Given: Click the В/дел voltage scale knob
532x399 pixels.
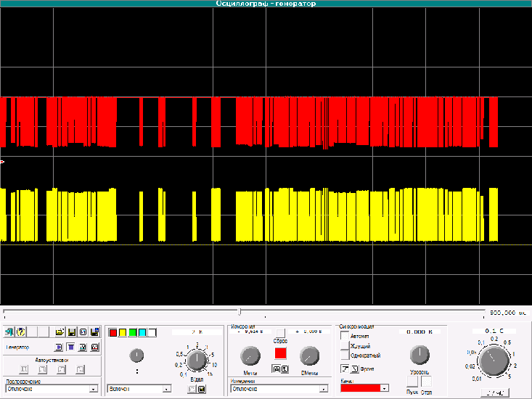Looking at the screenshot, I should [197, 361].
